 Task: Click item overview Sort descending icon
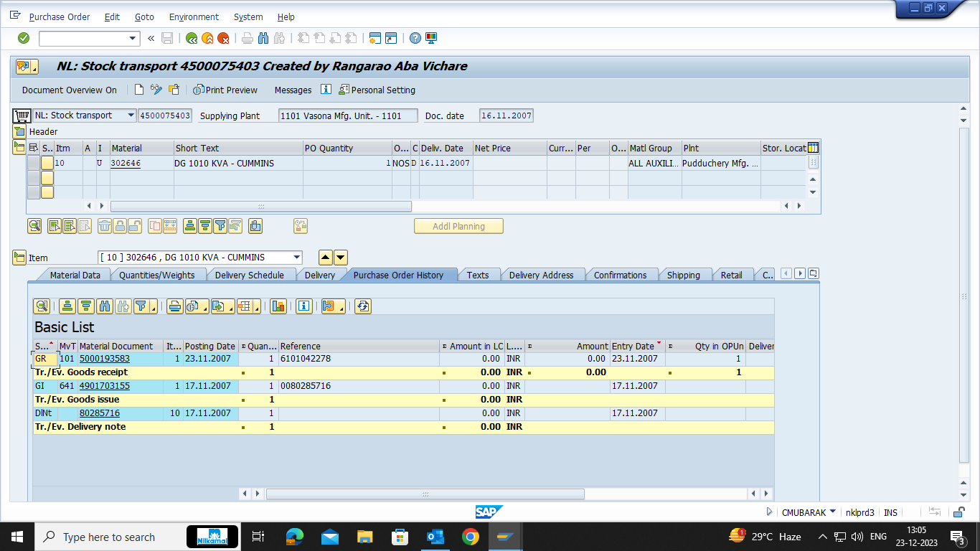pos(205,226)
